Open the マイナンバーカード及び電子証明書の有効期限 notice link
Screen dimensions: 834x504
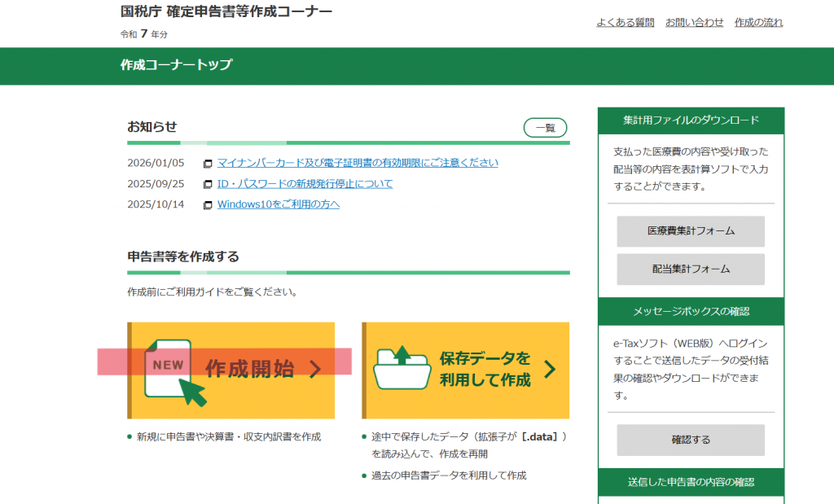[x=358, y=163]
